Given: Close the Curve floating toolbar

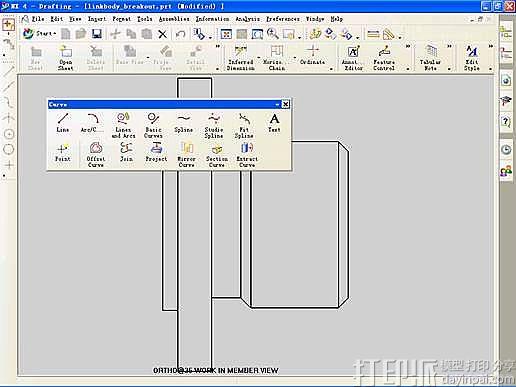Looking at the screenshot, I should (x=286, y=104).
